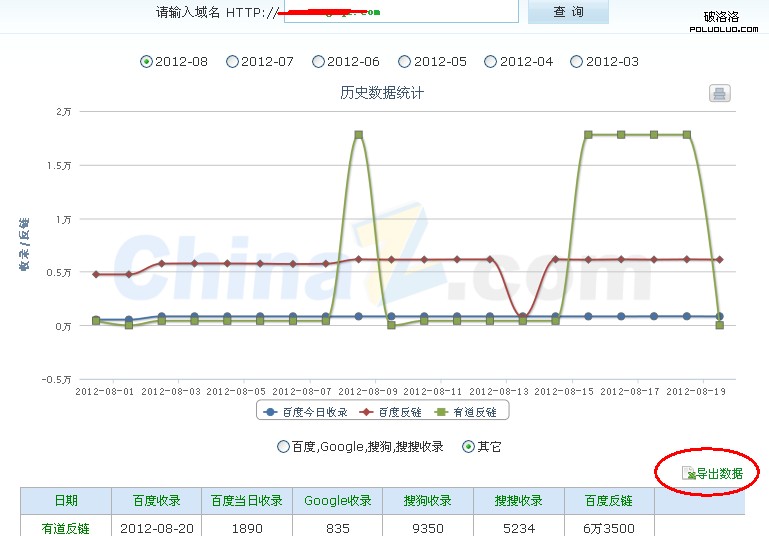Click the 有道反链 row label
769x536 pixels.
coord(66,527)
